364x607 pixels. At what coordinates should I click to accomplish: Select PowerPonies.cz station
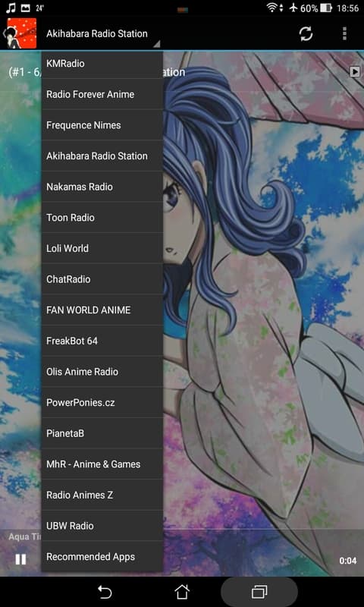102,402
